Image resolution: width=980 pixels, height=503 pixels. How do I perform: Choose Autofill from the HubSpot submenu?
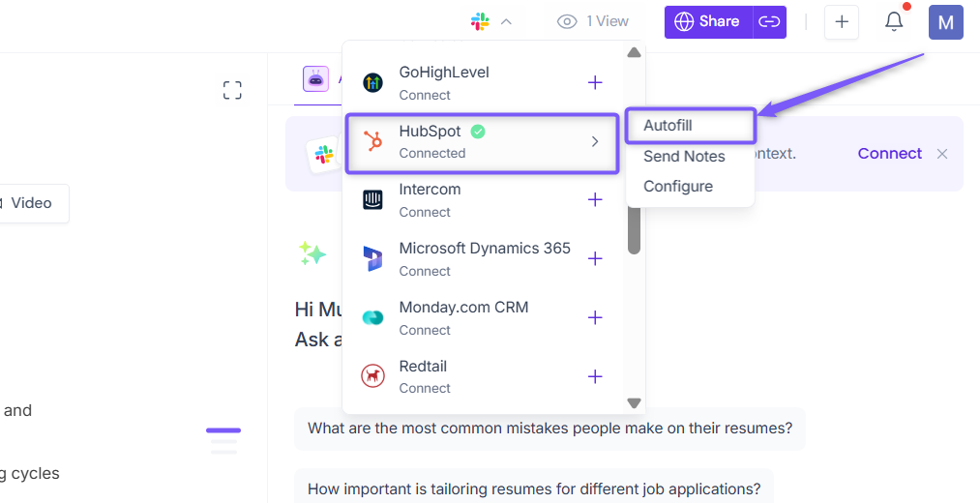pyautogui.click(x=690, y=126)
